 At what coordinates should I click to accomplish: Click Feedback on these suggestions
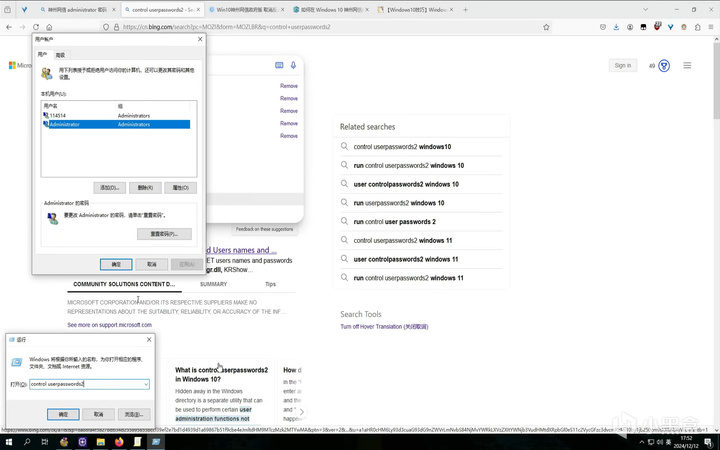coord(264,229)
